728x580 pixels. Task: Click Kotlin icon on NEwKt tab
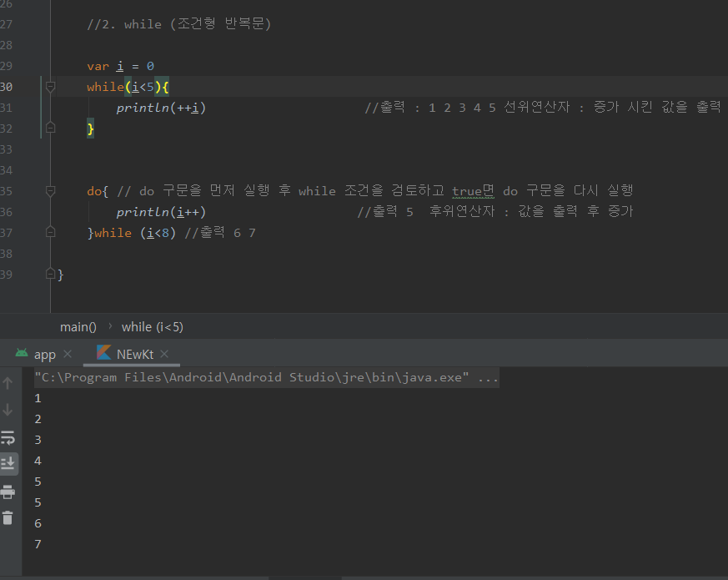(103, 353)
